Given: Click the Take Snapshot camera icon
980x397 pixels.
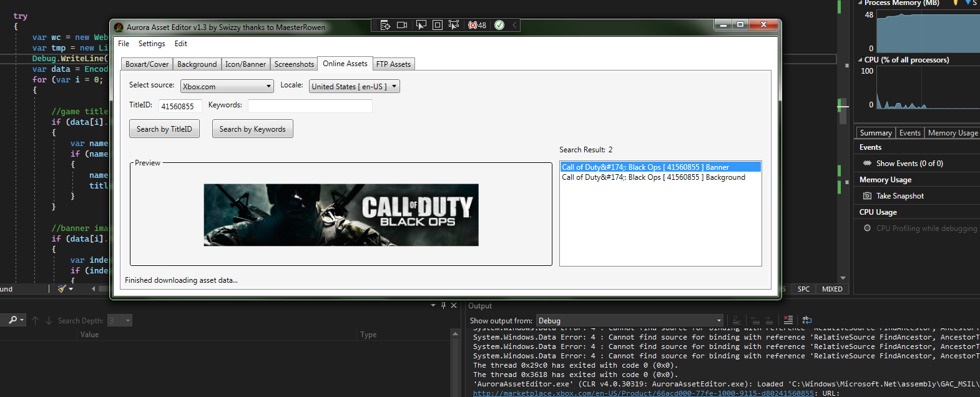Looking at the screenshot, I should pyautogui.click(x=867, y=196).
